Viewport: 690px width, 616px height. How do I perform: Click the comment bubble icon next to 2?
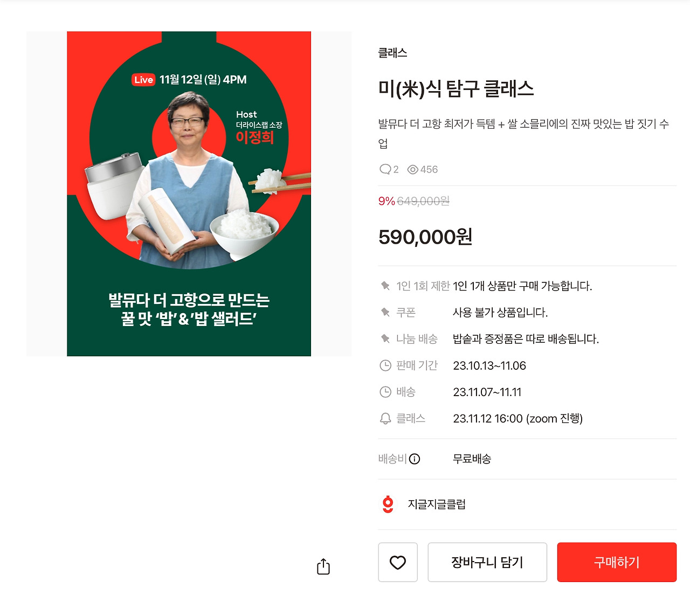385,169
